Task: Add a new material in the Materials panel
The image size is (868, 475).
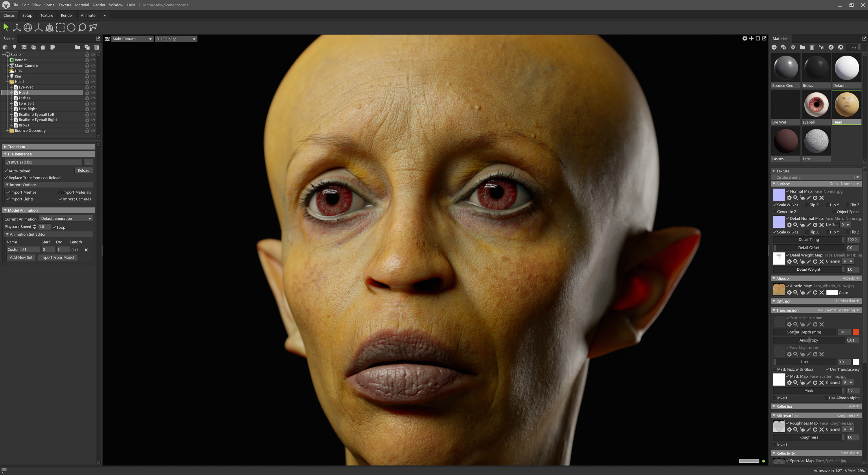Action: tap(774, 47)
